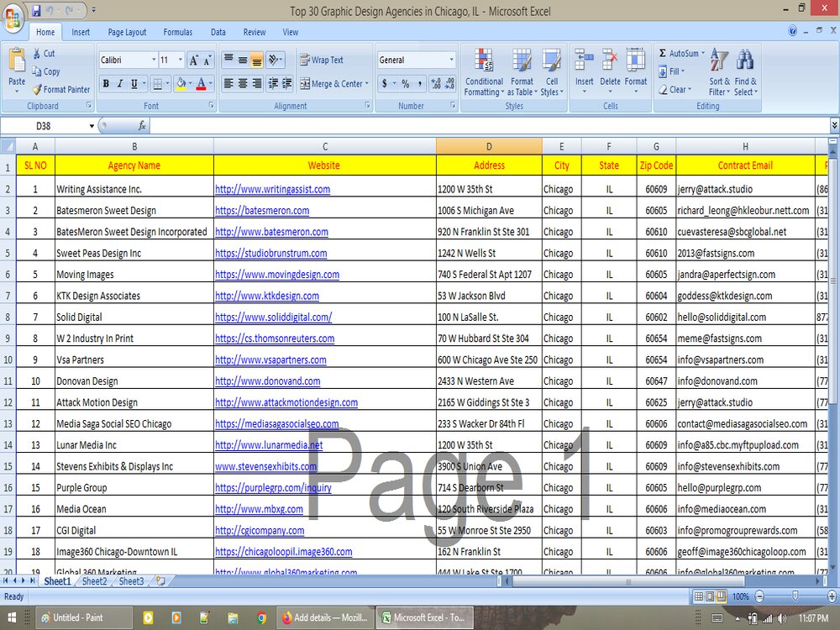Click the red Font Color button
840x630 pixels.
point(201,83)
